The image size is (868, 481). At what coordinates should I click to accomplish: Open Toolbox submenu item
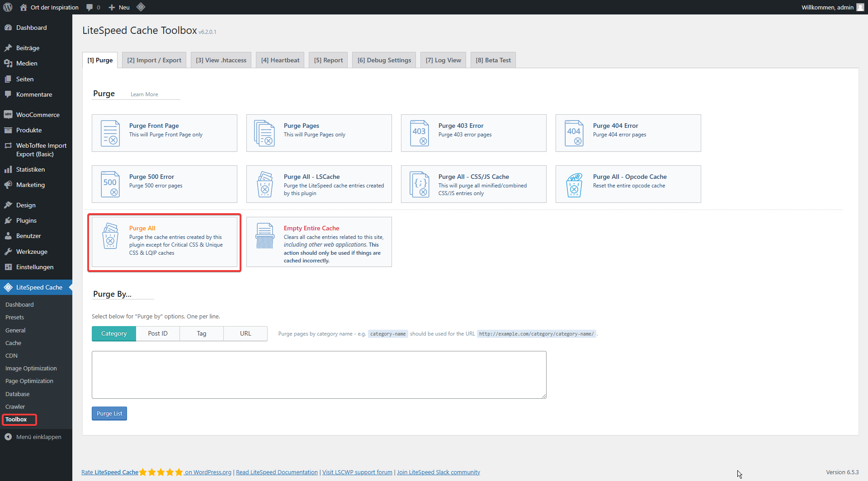tap(16, 420)
